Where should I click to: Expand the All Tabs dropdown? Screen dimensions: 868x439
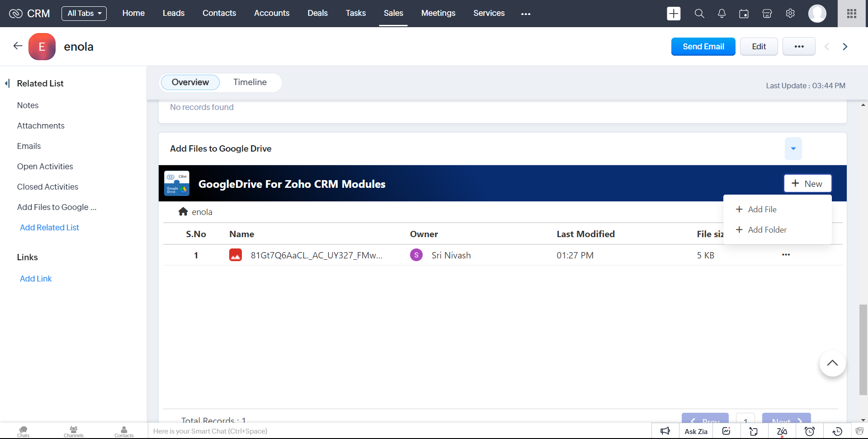[x=84, y=14]
